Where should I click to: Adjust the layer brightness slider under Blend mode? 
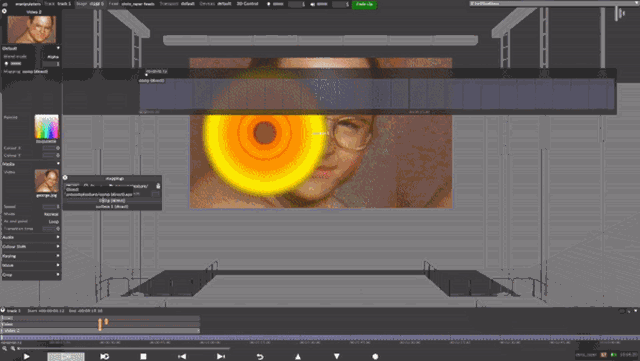(x=16, y=64)
